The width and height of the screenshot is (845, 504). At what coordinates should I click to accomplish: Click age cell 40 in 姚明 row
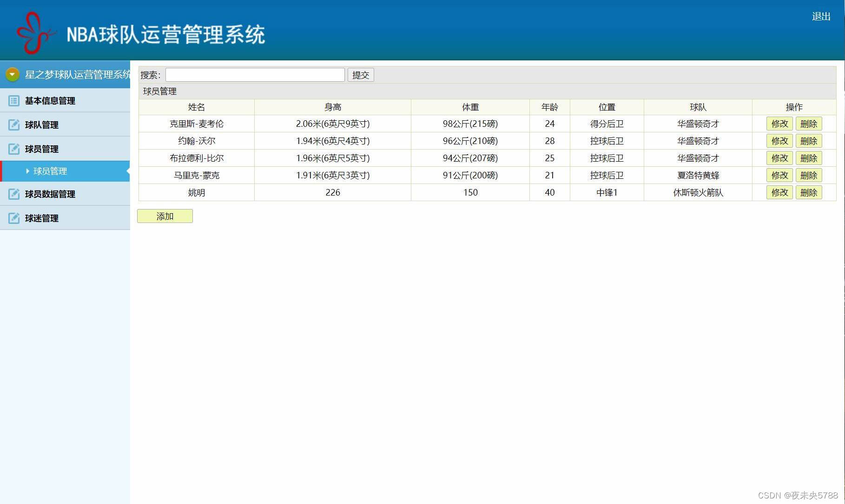coord(550,193)
